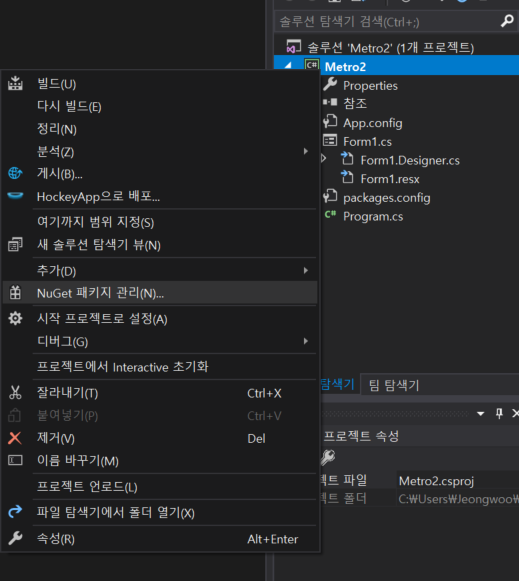Click the C# icon beside Program.cs

[x=330, y=215]
